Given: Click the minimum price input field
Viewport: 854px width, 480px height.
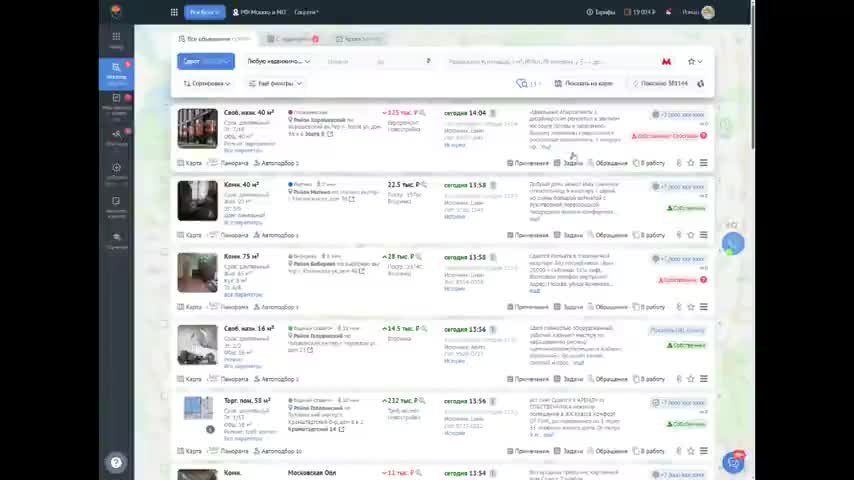Looking at the screenshot, I should pos(349,62).
